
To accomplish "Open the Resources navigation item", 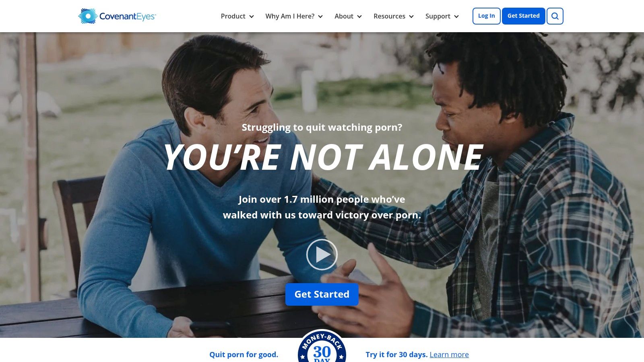I will pos(389,16).
